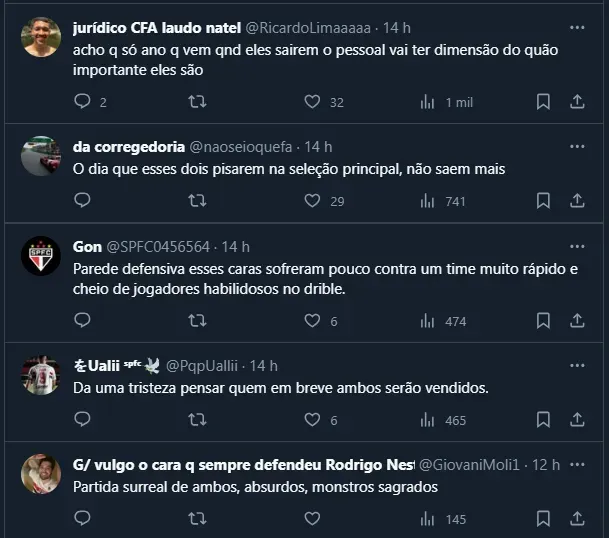Like the tweet by RicardoLimaaaaa
The height and width of the screenshot is (538, 609).
(312, 102)
